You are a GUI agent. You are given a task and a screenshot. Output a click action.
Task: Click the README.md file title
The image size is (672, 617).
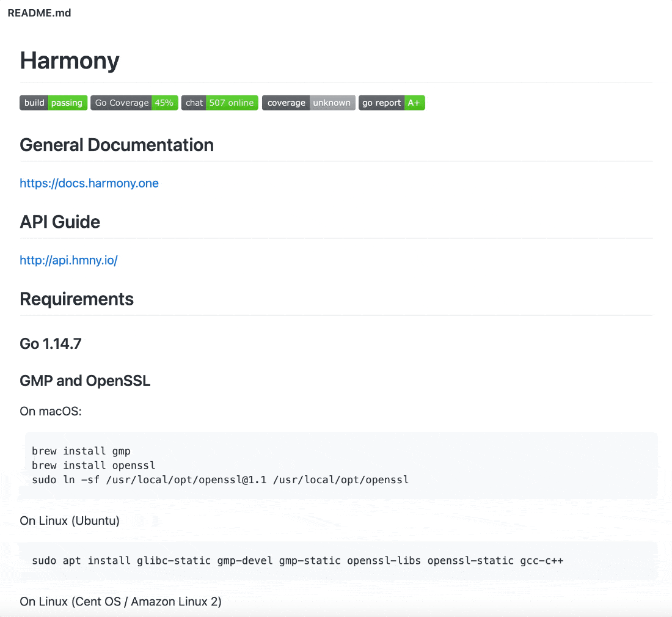[x=40, y=13]
